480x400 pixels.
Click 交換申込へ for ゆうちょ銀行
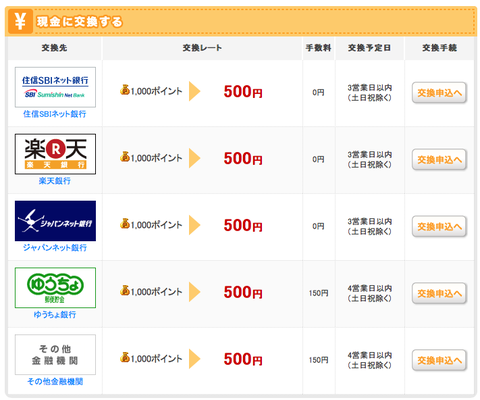pos(439,293)
